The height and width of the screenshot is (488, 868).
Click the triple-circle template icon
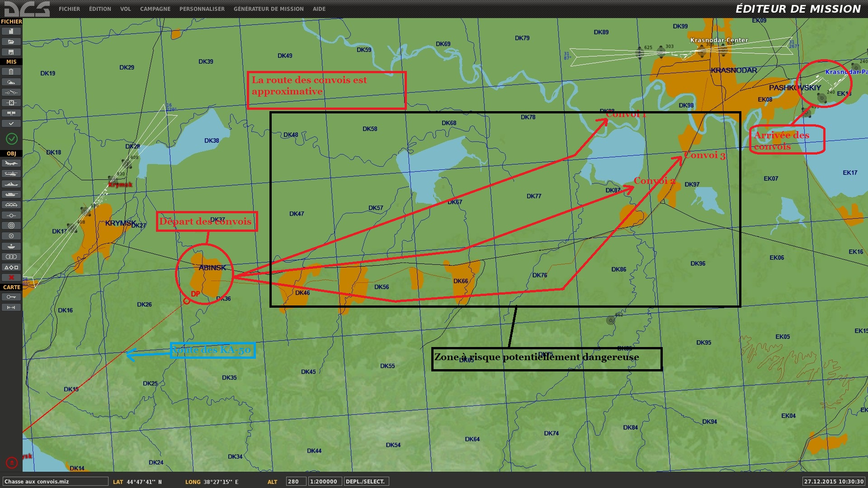[11, 257]
